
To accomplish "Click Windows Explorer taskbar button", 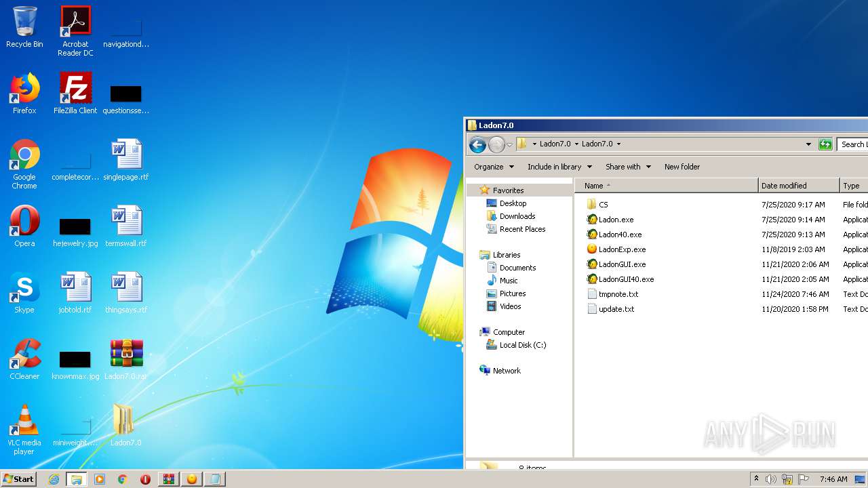I will tap(77, 479).
